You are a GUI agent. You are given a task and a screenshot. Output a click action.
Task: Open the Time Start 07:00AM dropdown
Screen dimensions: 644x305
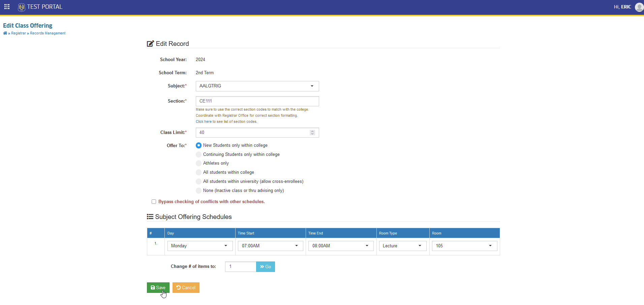pos(270,246)
